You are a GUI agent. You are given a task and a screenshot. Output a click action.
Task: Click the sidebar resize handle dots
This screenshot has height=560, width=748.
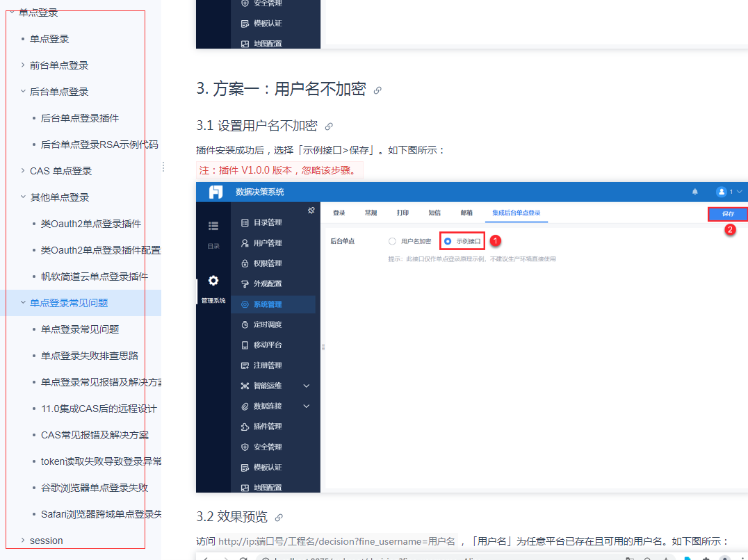coord(163,166)
